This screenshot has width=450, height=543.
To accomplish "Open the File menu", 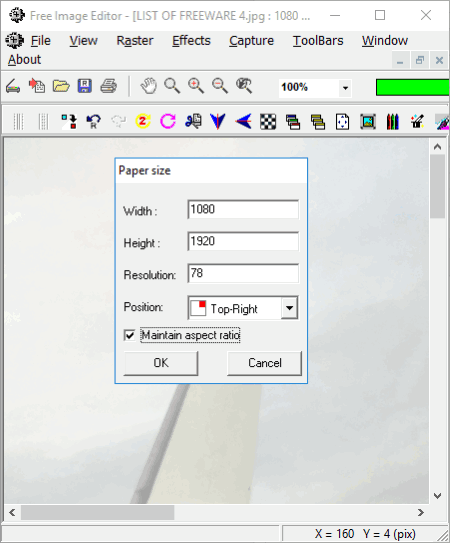I will click(41, 41).
